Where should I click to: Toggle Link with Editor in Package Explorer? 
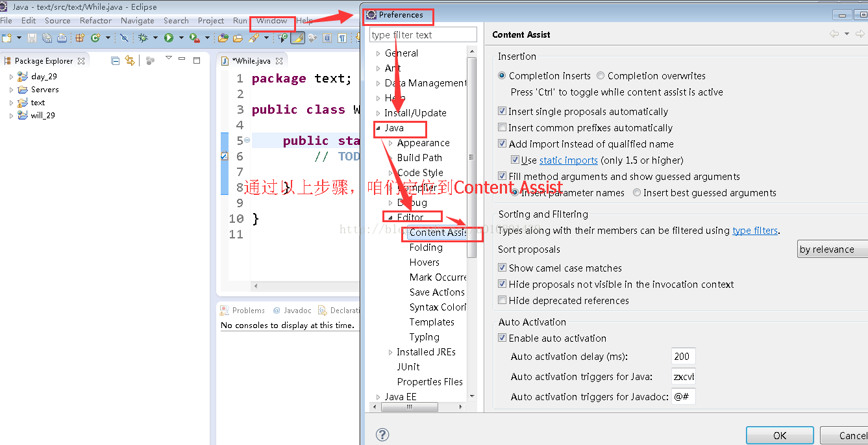(130, 60)
